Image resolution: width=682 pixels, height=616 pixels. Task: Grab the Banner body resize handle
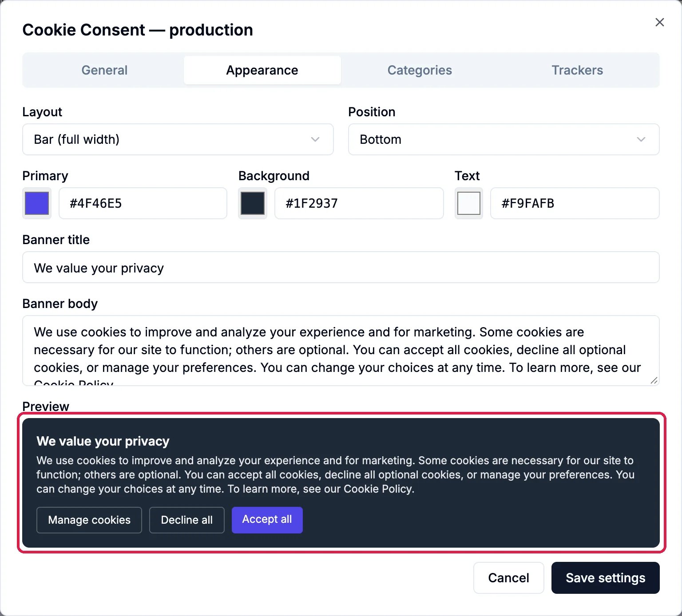[x=654, y=380]
